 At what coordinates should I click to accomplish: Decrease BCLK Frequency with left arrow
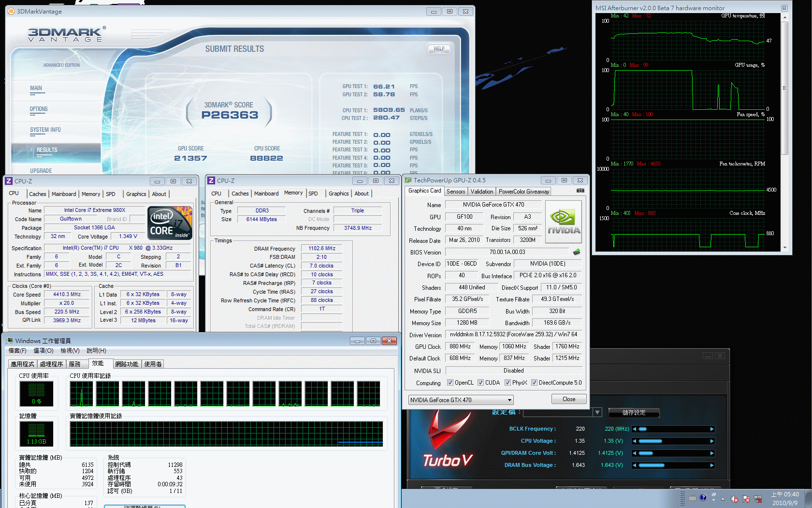tap(635, 429)
